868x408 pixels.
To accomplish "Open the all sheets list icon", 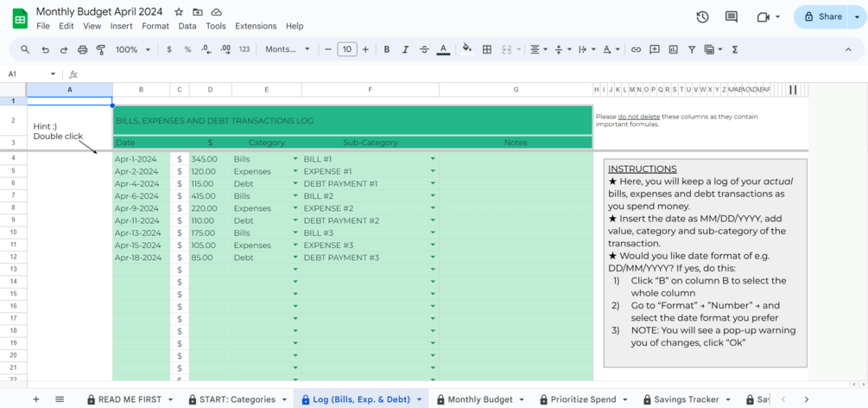I will (60, 399).
